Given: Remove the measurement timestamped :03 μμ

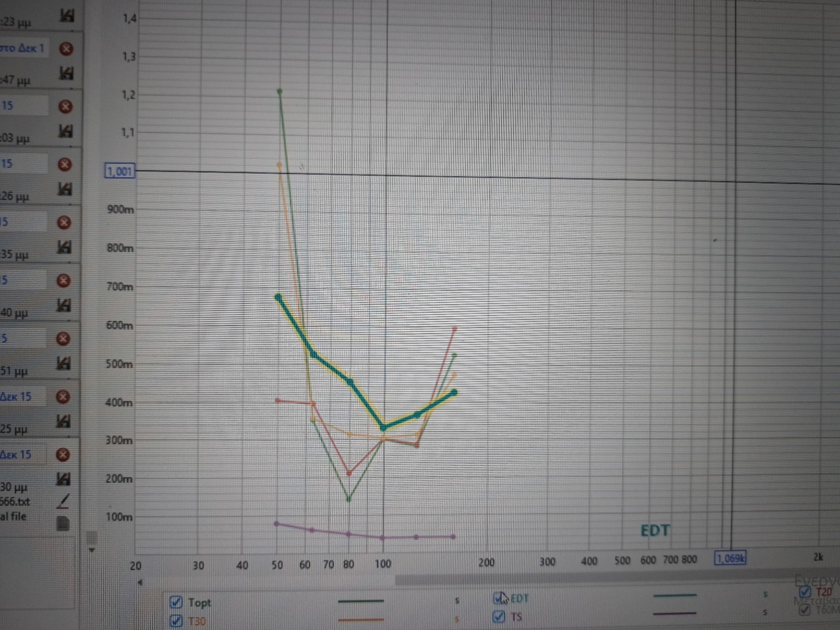Looking at the screenshot, I should click(x=65, y=107).
